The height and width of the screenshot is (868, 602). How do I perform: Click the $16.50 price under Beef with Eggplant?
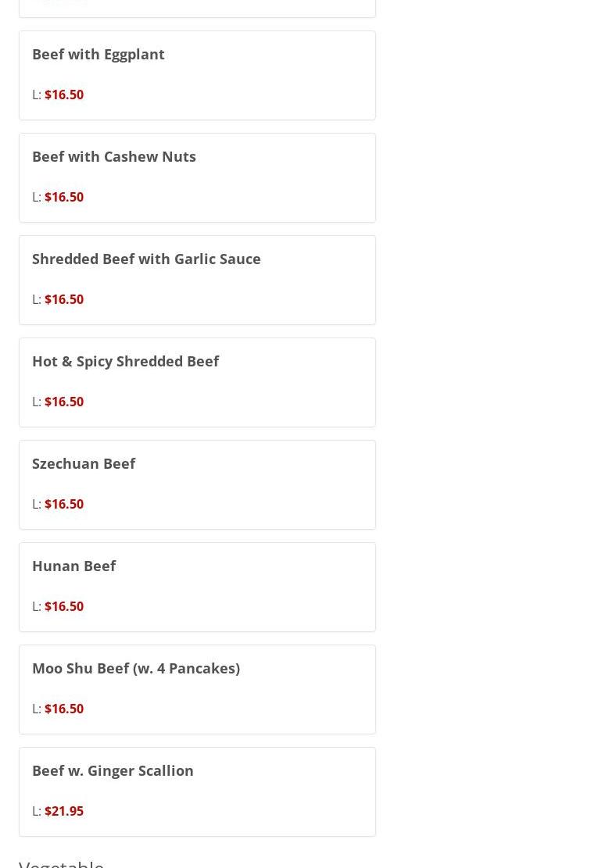click(64, 95)
